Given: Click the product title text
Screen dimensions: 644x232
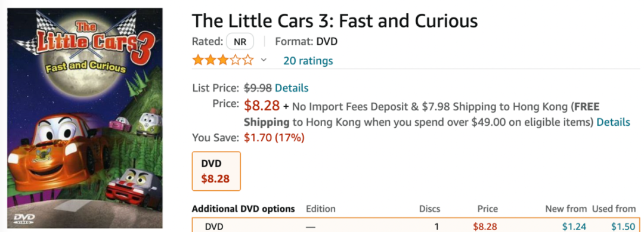Looking at the screenshot, I should click(335, 20).
